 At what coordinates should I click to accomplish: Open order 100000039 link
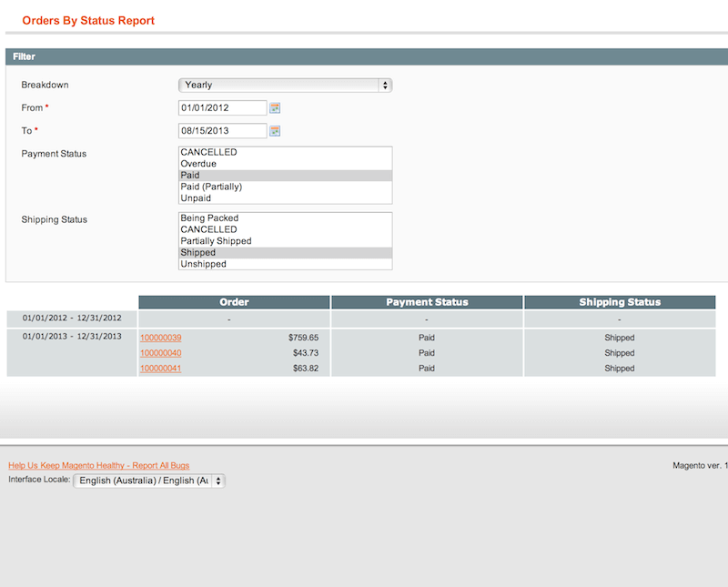coord(161,338)
